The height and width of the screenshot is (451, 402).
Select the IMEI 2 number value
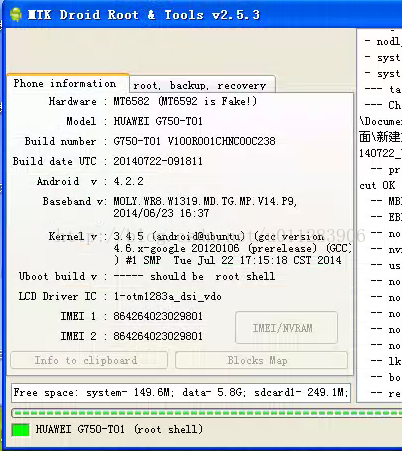point(158,336)
